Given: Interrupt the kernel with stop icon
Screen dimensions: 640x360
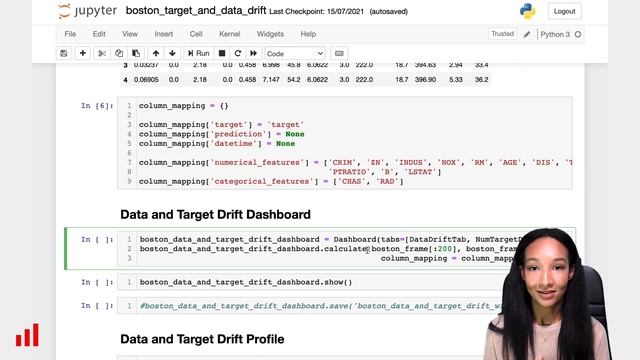Looking at the screenshot, I should tap(222, 53).
